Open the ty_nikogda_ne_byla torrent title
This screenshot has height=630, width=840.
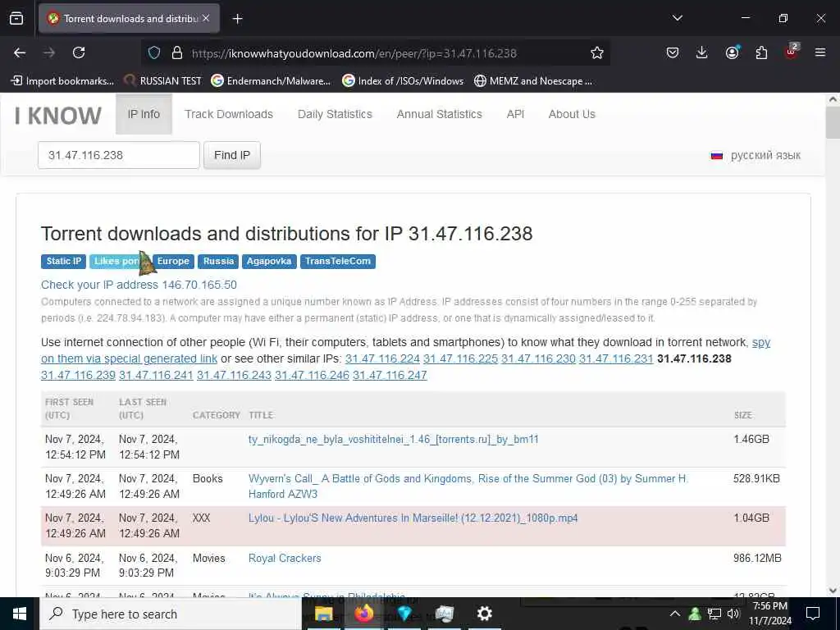tap(393, 440)
